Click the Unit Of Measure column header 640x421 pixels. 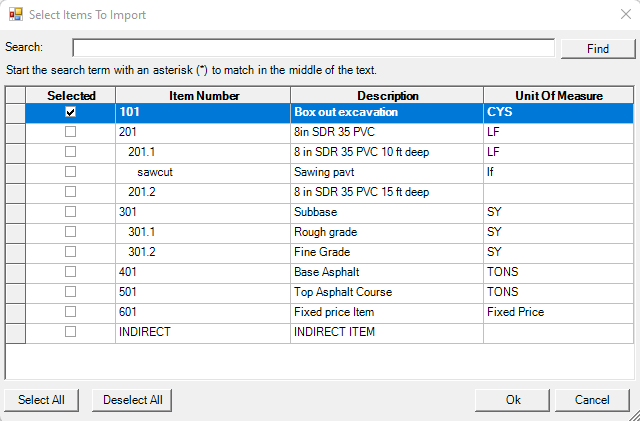click(x=559, y=96)
